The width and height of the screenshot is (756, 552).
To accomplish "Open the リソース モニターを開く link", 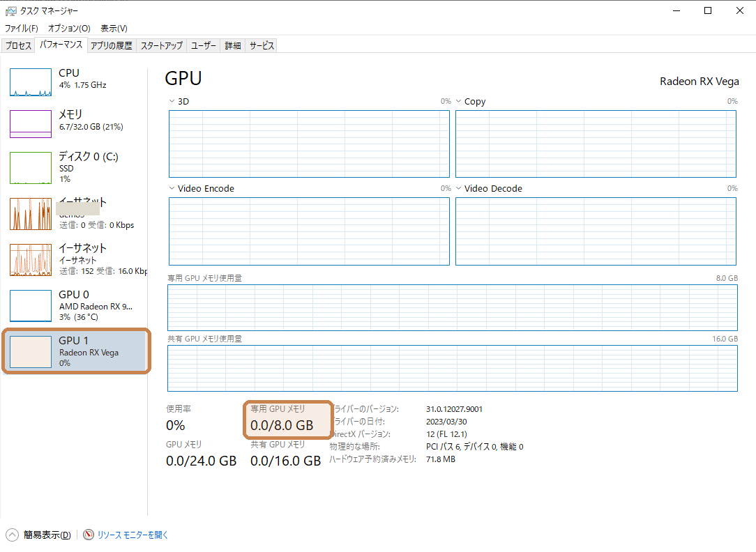I will [133, 535].
